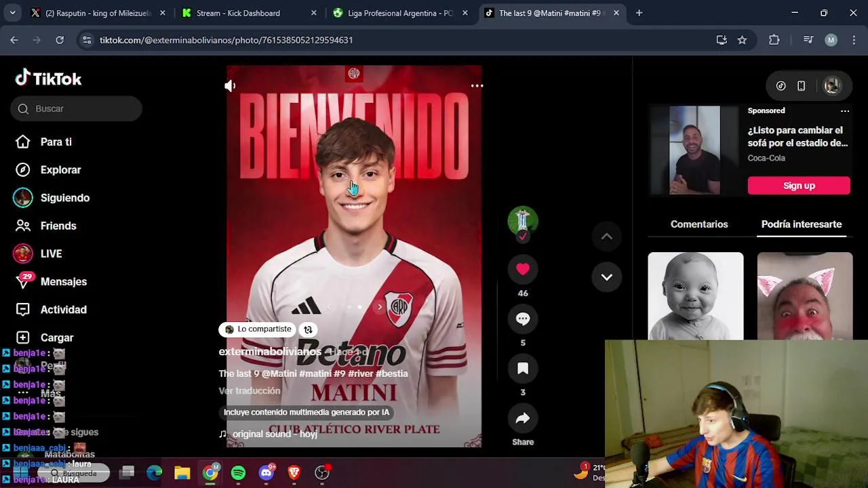Like the post with the heart icon
This screenshot has width=868, height=488.
tap(523, 269)
